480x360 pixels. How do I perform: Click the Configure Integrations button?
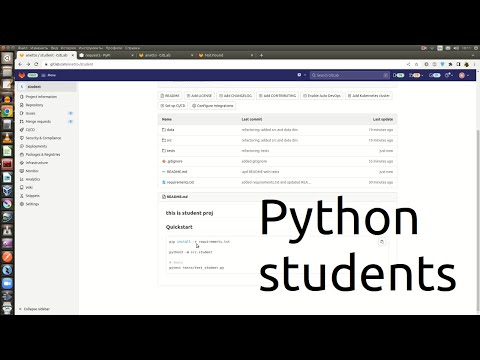pyautogui.click(x=213, y=106)
